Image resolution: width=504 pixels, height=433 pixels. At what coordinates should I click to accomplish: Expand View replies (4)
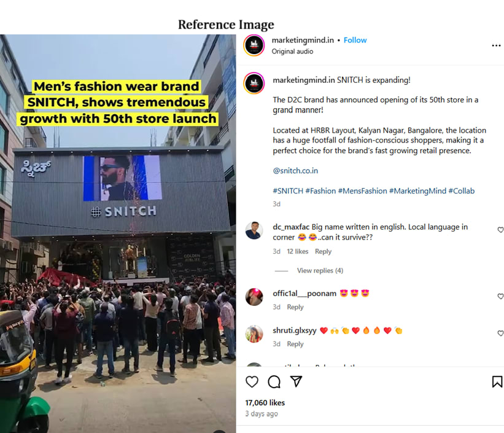[320, 271]
